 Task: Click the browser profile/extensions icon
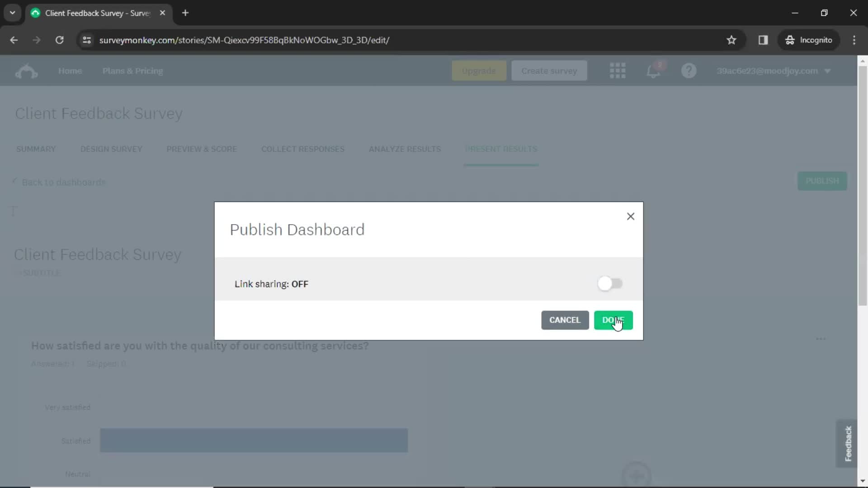pyautogui.click(x=764, y=40)
